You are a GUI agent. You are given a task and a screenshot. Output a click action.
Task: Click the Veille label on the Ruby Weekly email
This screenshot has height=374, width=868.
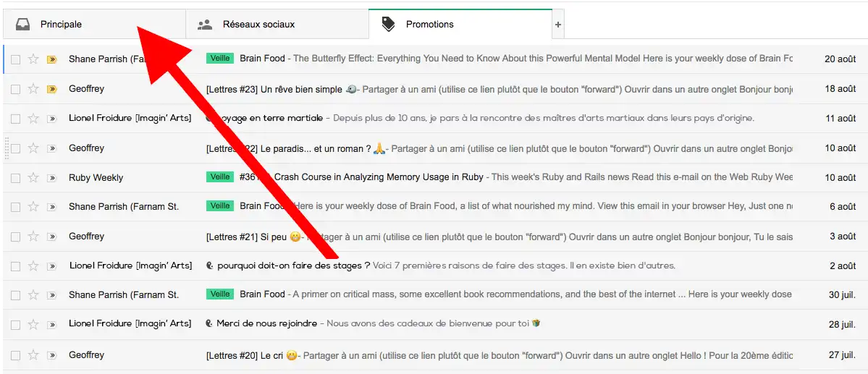click(x=220, y=177)
